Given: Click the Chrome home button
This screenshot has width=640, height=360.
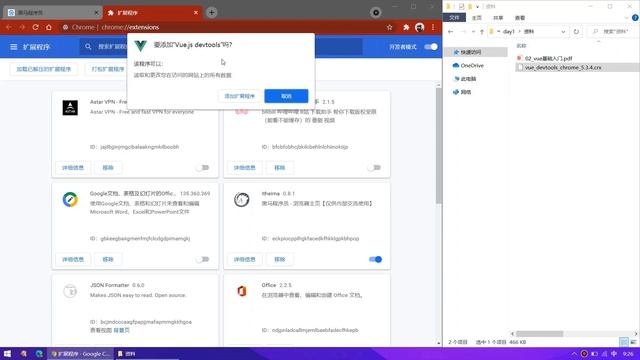Looking at the screenshot, I should tap(49, 27).
